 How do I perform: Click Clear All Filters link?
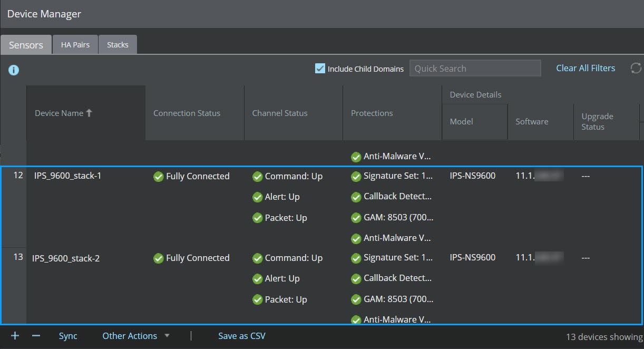coord(586,68)
